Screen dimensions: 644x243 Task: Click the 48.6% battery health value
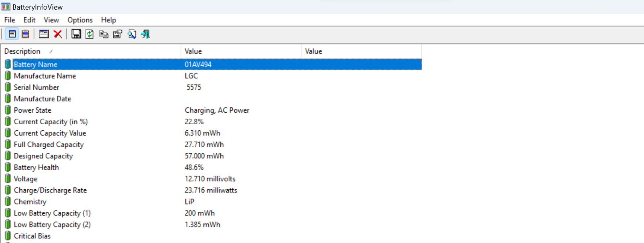pyautogui.click(x=194, y=167)
